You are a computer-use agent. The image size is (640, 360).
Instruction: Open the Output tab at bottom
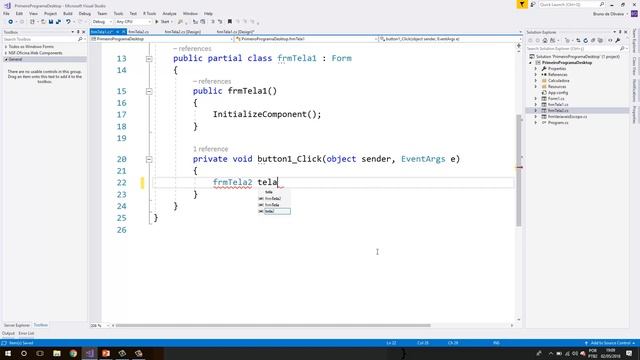(x=8, y=333)
